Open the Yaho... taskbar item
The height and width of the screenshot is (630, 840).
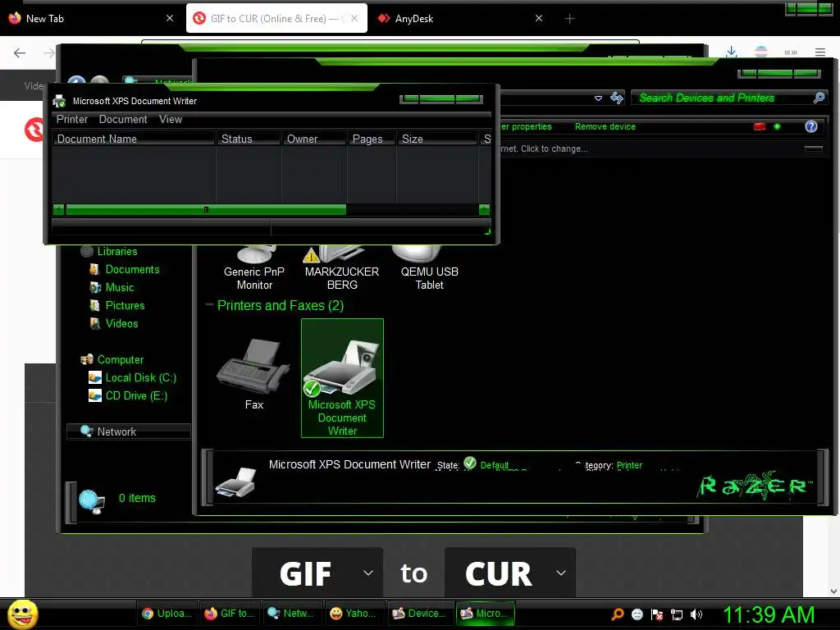pyautogui.click(x=356, y=614)
